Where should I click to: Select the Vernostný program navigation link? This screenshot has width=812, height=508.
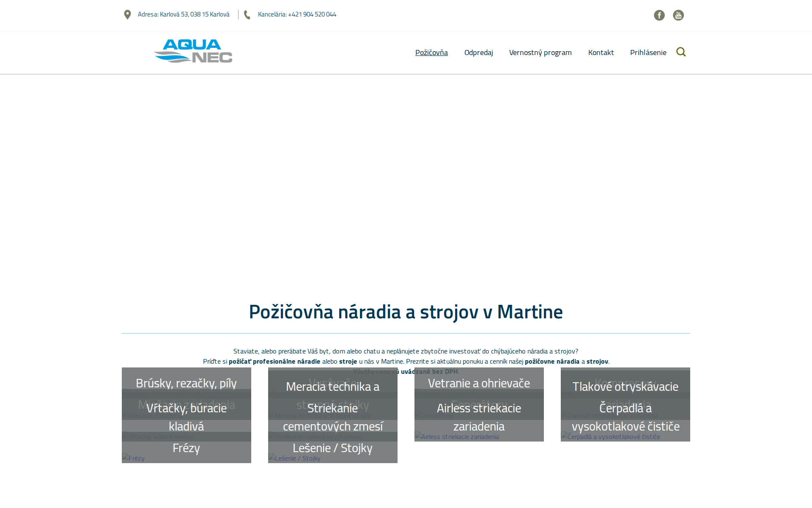540,52
